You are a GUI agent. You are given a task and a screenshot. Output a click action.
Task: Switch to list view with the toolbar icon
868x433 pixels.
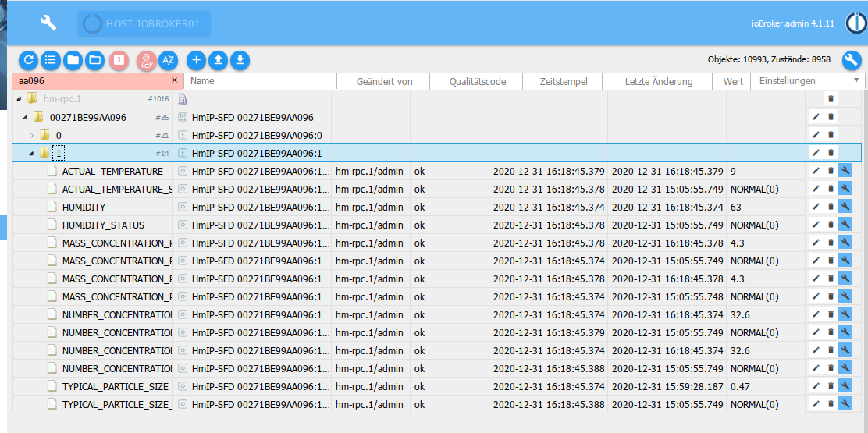51,60
